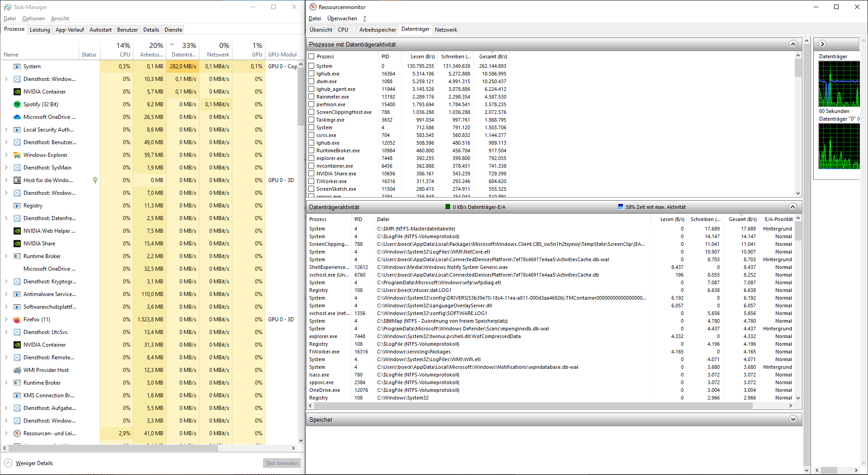This screenshot has height=475, width=868.
Task: Sort by E/A-Priorität column header
Action: click(778, 219)
